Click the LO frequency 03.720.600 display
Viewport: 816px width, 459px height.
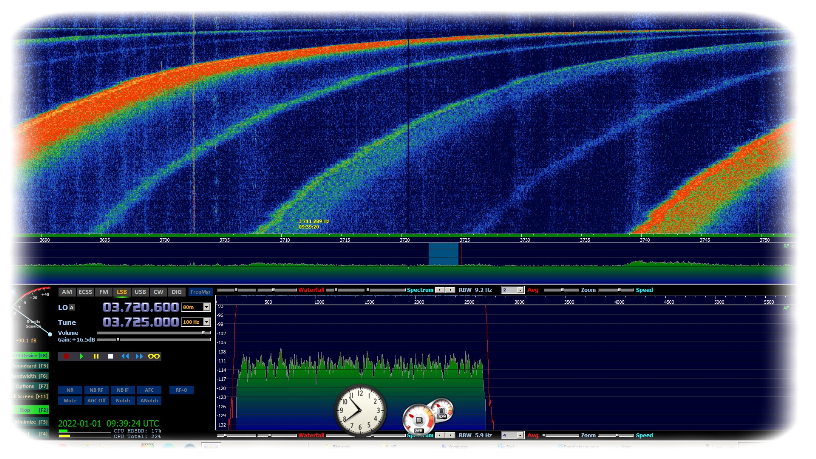[141, 307]
